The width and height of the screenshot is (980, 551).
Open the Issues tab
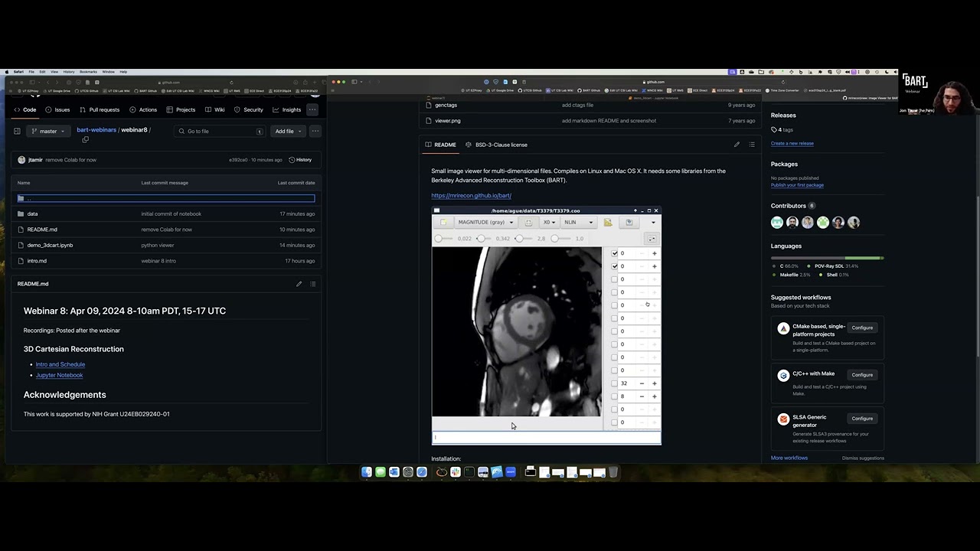click(57, 109)
